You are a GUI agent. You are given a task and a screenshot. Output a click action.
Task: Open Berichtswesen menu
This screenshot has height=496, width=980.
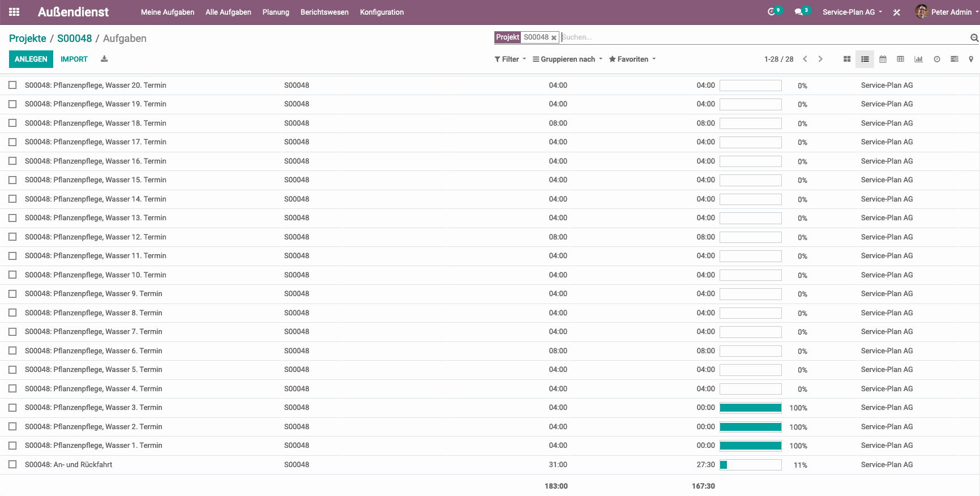click(x=324, y=12)
